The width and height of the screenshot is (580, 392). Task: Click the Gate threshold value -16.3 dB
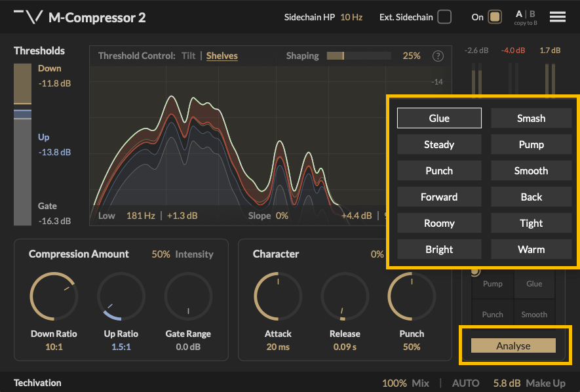(55, 221)
